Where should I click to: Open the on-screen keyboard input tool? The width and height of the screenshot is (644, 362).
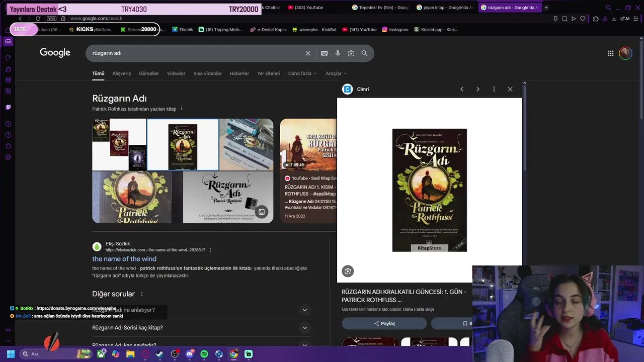point(325,53)
